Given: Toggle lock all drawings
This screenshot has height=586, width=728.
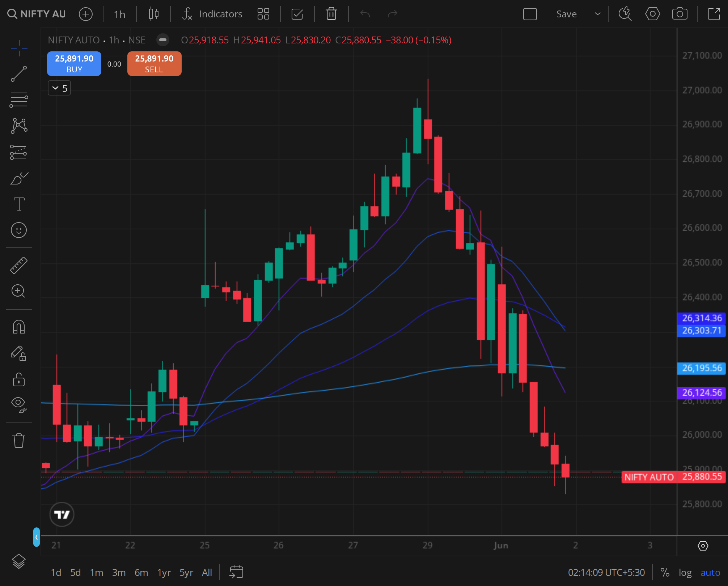Looking at the screenshot, I should pos(19,379).
